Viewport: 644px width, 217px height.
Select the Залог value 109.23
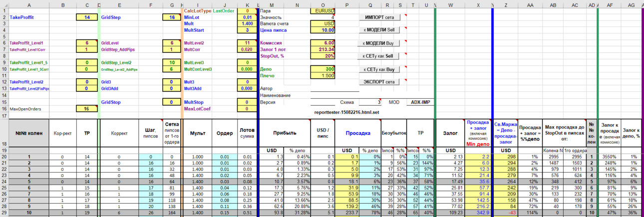click(450, 213)
